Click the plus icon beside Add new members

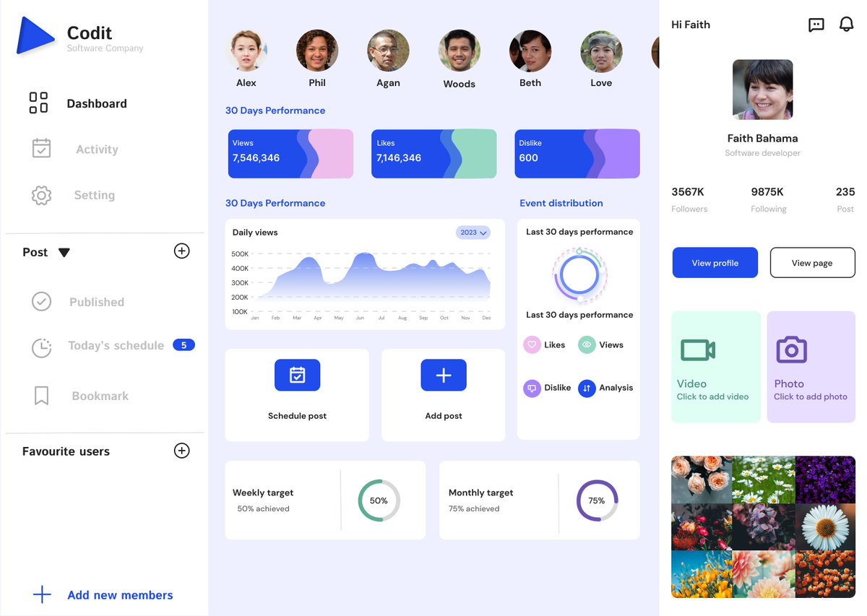43,594
